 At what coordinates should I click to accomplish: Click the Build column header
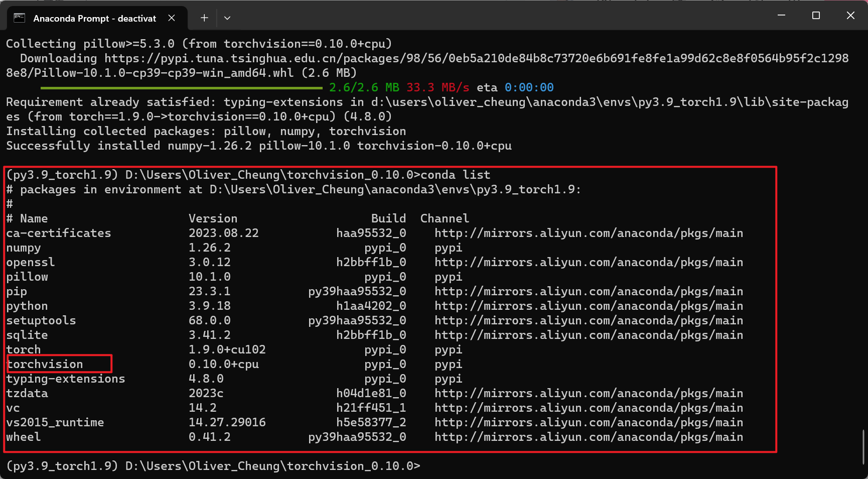[389, 218]
